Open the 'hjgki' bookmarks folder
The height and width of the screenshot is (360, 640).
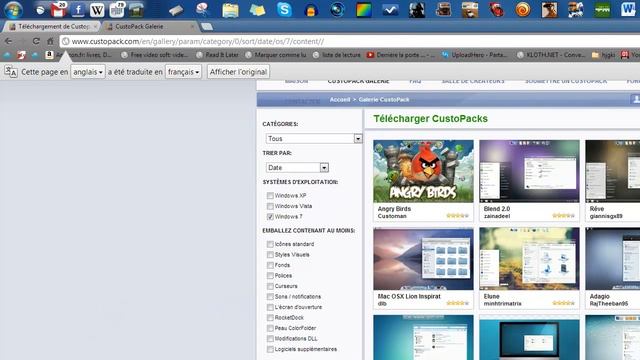603,55
